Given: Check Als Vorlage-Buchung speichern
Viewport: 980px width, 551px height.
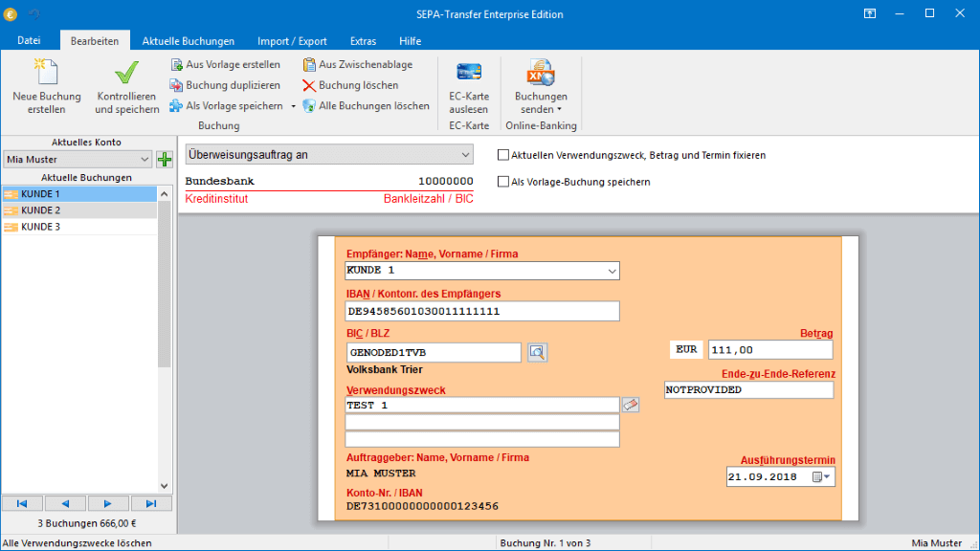Looking at the screenshot, I should pyautogui.click(x=503, y=182).
